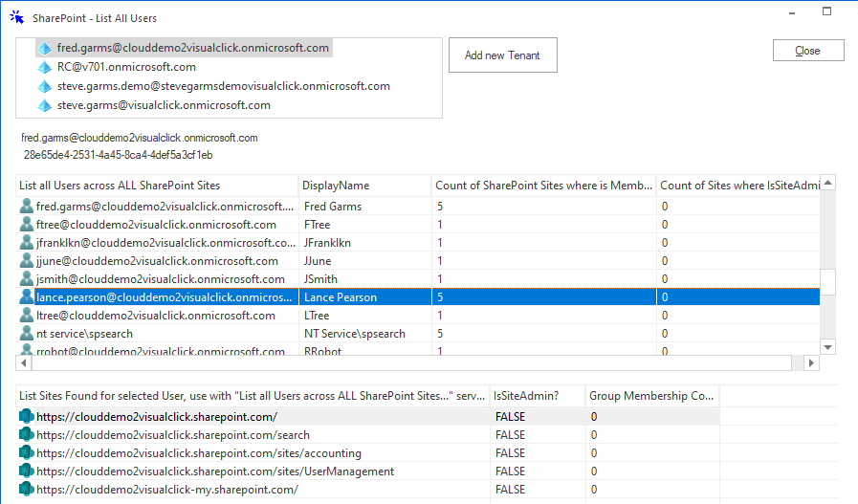Select the clouddemo2visualclick.sharepoint.com/search site row

pyautogui.click(x=172, y=435)
